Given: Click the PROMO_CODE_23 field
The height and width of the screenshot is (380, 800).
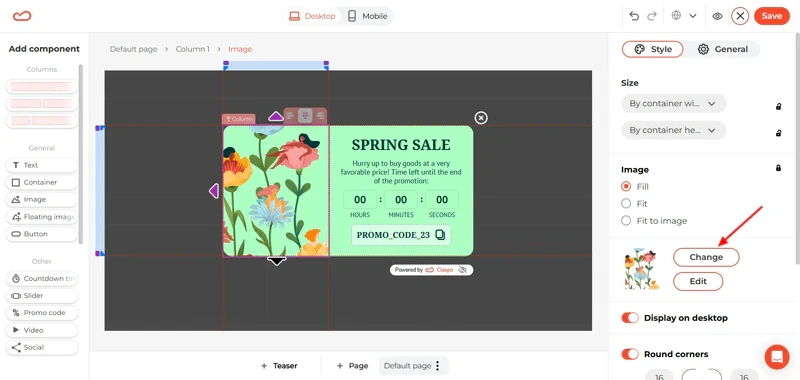Looking at the screenshot, I should [x=401, y=235].
